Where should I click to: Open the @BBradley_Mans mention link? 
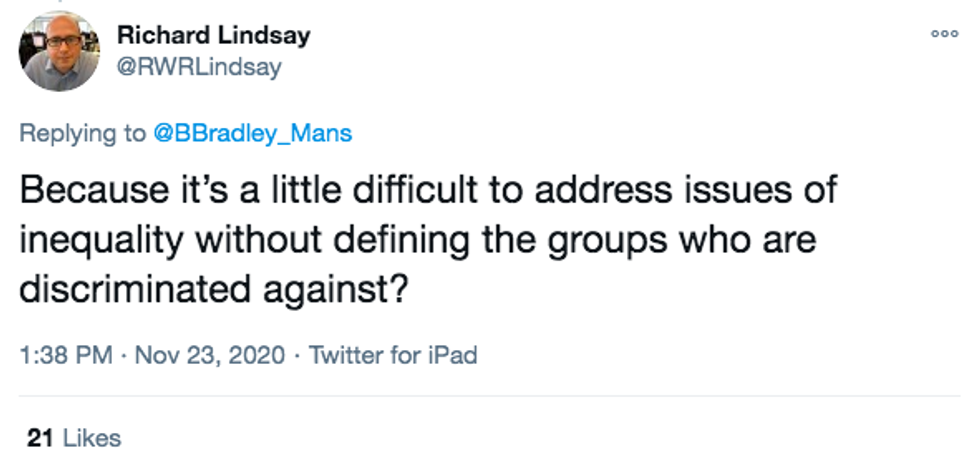click(x=251, y=134)
